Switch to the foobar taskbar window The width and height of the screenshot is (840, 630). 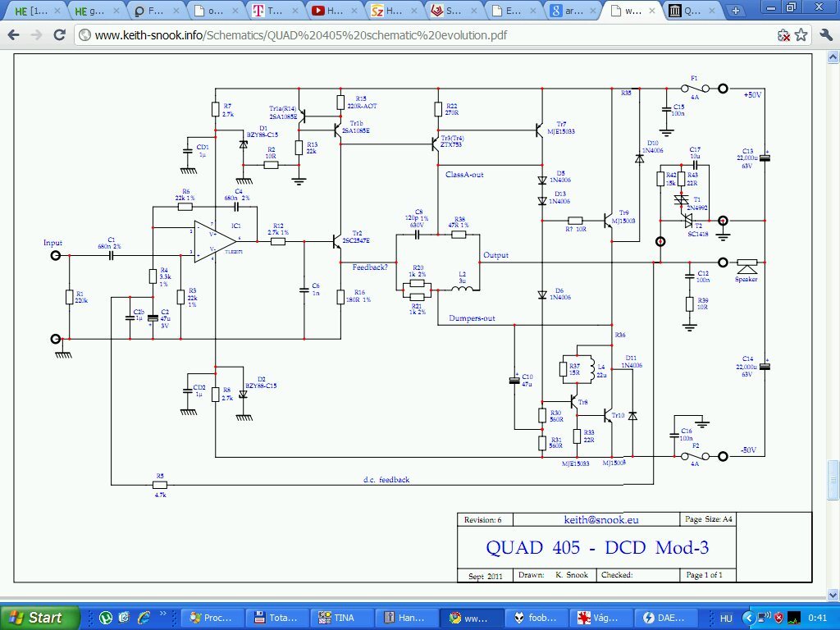point(536,618)
